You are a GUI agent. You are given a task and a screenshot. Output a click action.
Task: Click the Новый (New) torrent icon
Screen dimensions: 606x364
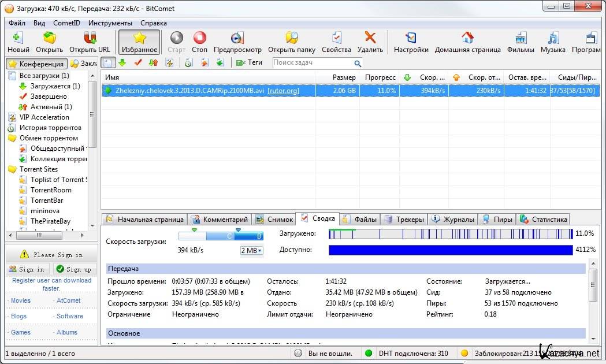[x=18, y=38]
